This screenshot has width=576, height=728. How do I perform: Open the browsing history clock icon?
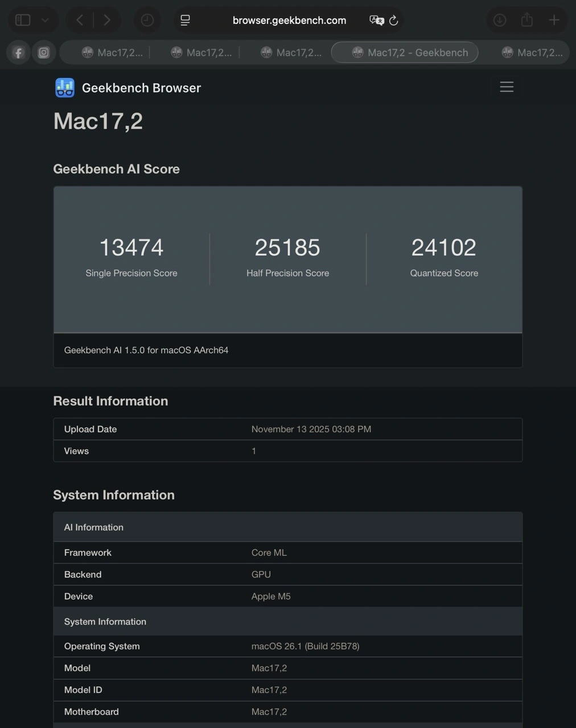pyautogui.click(x=147, y=20)
